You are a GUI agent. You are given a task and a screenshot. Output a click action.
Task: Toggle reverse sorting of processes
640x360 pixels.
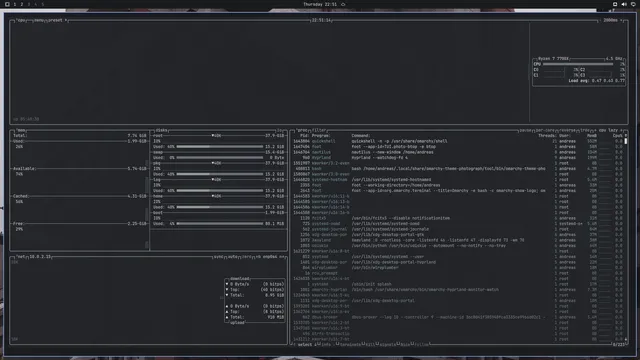tap(567, 130)
